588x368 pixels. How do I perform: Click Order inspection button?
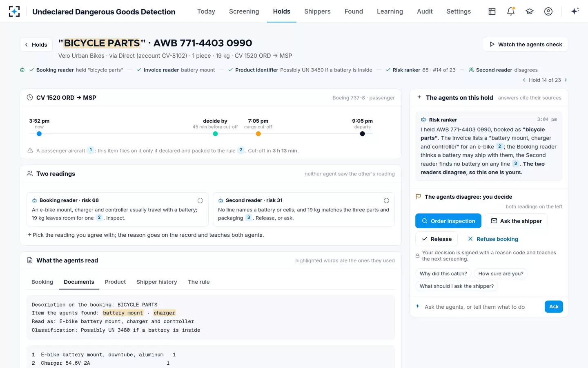448,221
